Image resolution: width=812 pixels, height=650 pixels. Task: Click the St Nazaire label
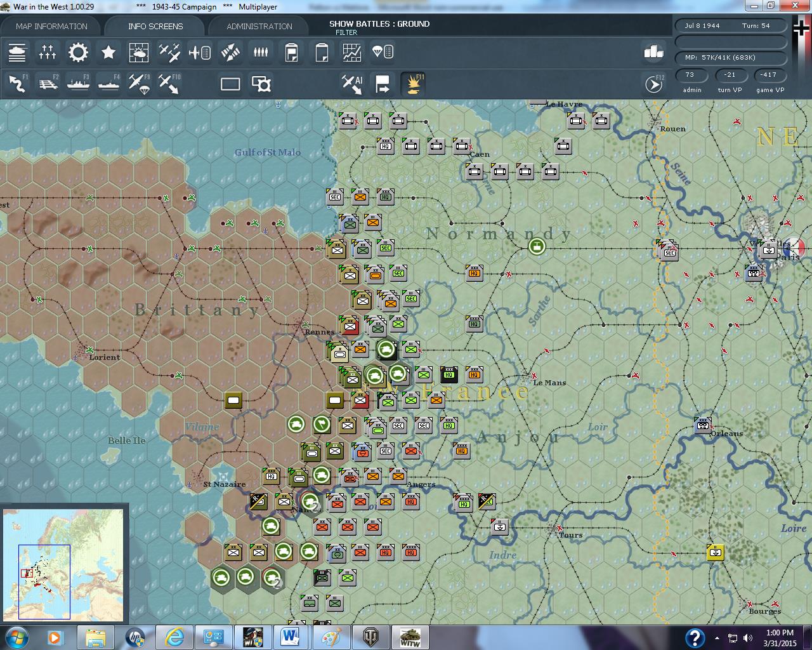coord(225,484)
